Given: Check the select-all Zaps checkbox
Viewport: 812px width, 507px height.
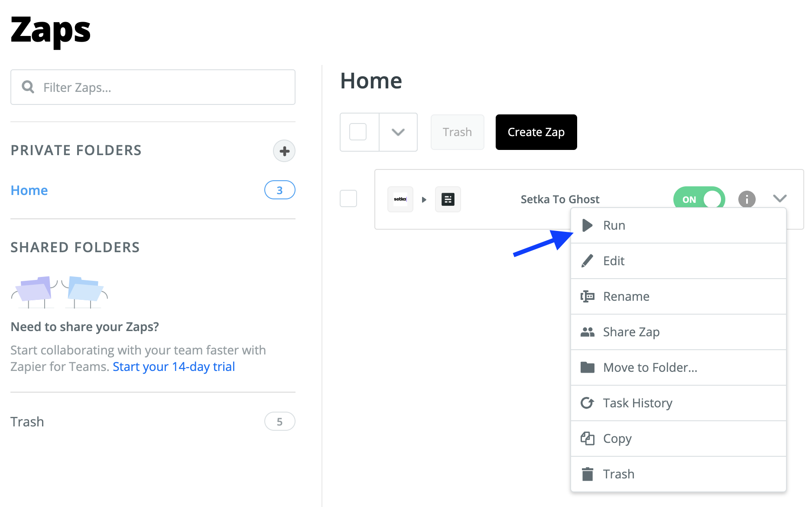Looking at the screenshot, I should tap(358, 132).
